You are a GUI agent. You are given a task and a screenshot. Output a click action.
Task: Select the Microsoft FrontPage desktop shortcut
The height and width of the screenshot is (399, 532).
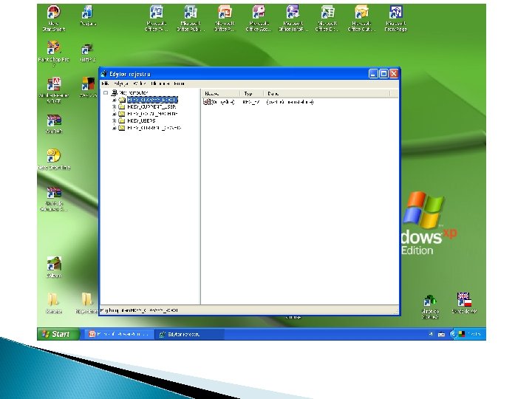point(396,13)
